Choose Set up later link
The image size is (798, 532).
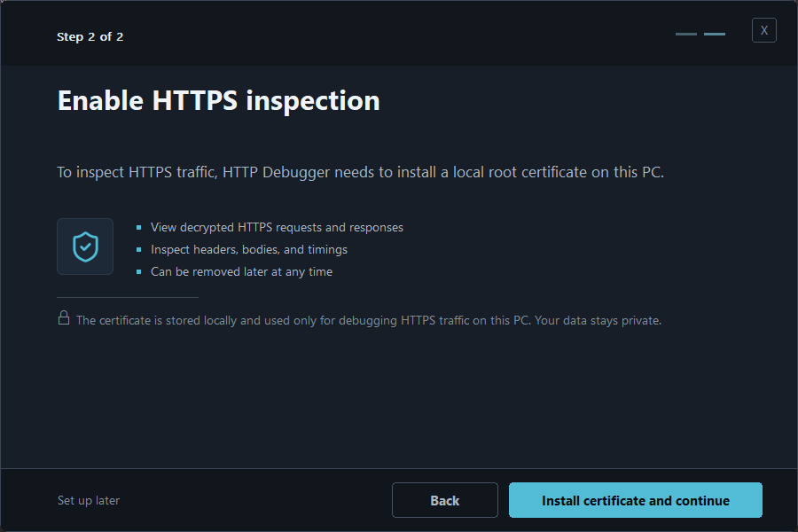coord(89,500)
